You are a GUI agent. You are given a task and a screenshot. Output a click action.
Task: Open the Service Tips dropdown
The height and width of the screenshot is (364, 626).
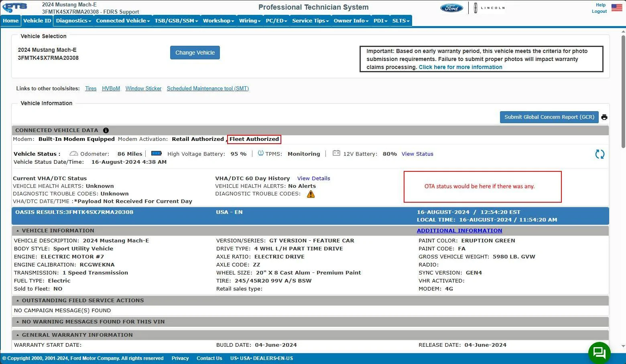tap(310, 21)
